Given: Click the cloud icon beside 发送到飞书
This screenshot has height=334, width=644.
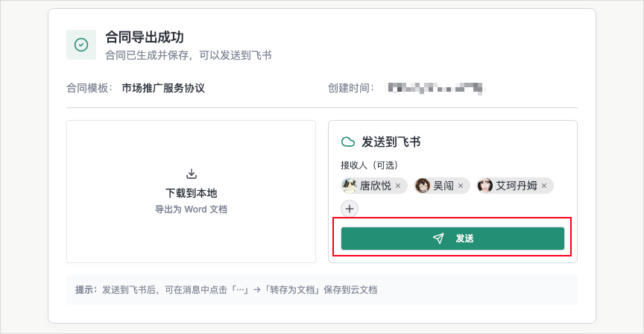Looking at the screenshot, I should (x=347, y=142).
